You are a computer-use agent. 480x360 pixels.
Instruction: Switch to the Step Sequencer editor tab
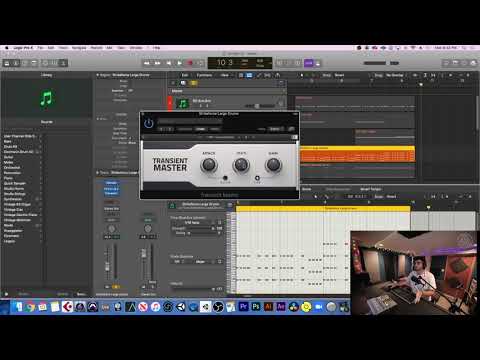338,189
